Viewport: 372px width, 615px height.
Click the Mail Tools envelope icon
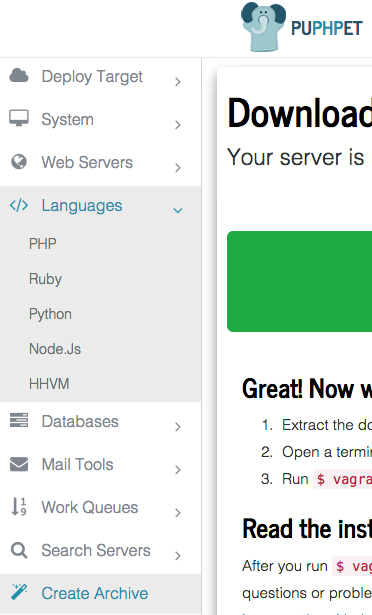pos(19,464)
